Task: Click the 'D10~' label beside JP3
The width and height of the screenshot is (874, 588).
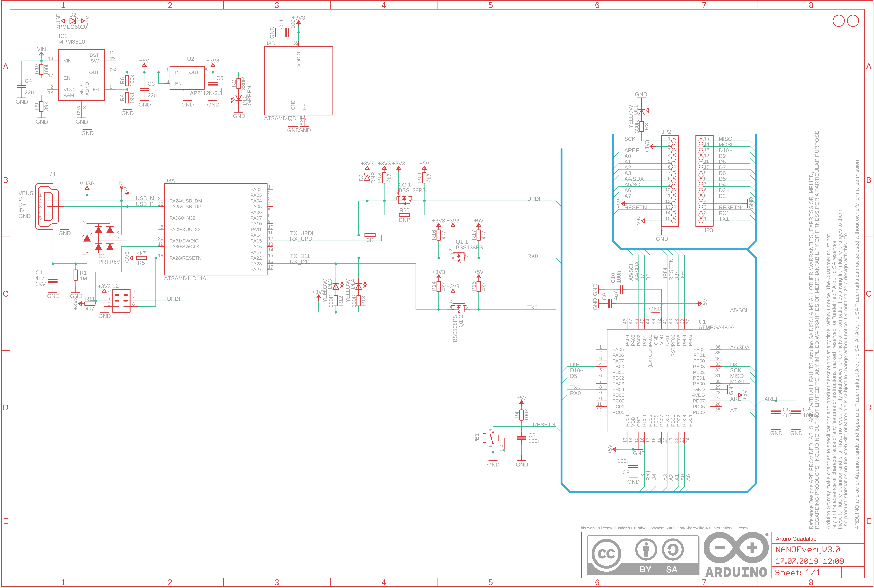Action: coord(725,150)
